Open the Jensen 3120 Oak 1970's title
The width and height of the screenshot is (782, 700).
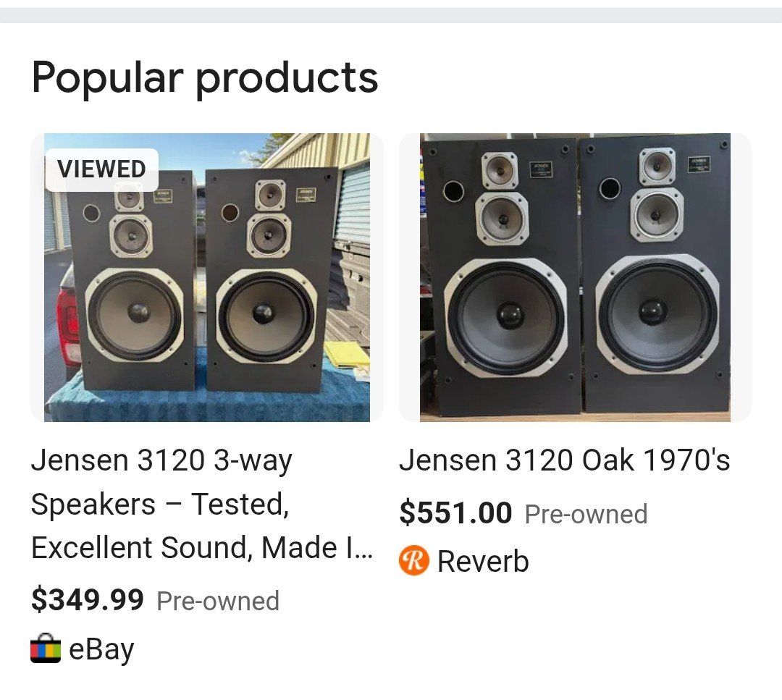[x=564, y=460]
